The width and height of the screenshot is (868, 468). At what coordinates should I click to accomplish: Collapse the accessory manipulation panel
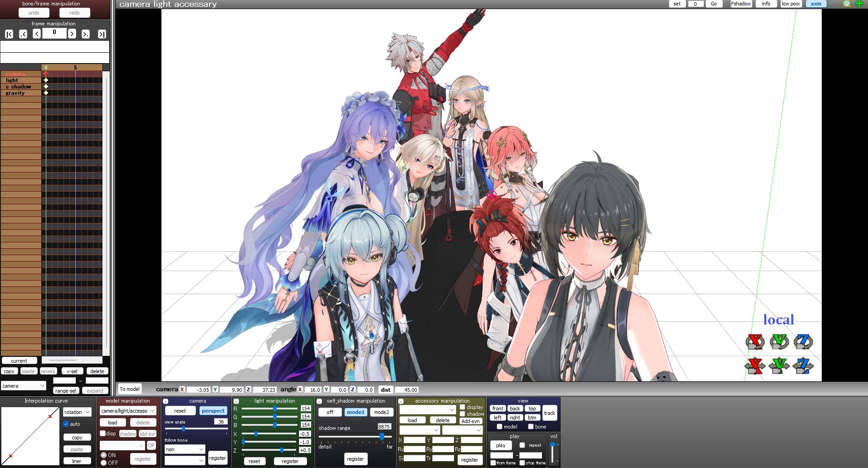(x=400, y=401)
